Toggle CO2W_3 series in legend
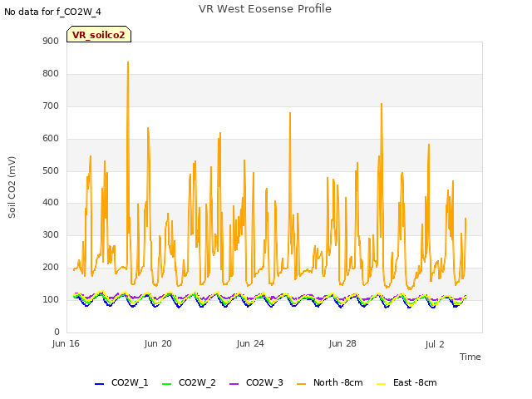The width and height of the screenshot is (532, 399). point(256,382)
